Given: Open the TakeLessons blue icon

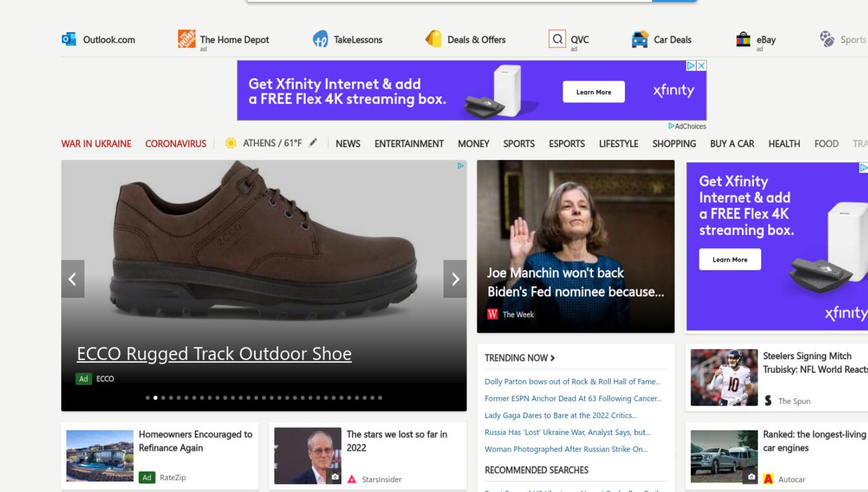Looking at the screenshot, I should [320, 39].
